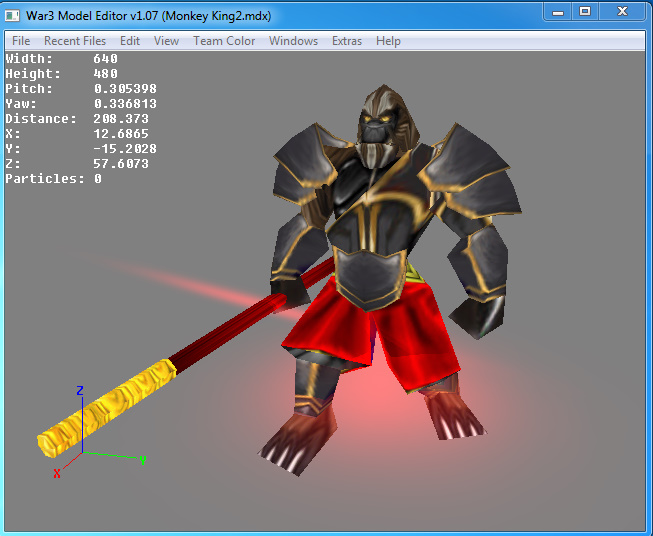Click the window title text Monkey King2.mdx
This screenshot has width=653, height=536.
[217, 16]
